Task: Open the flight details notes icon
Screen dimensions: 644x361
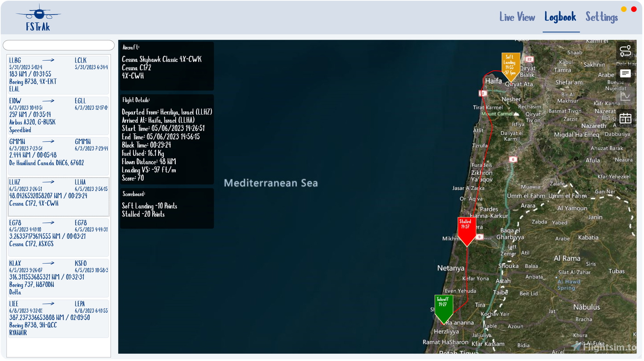Action: (626, 72)
